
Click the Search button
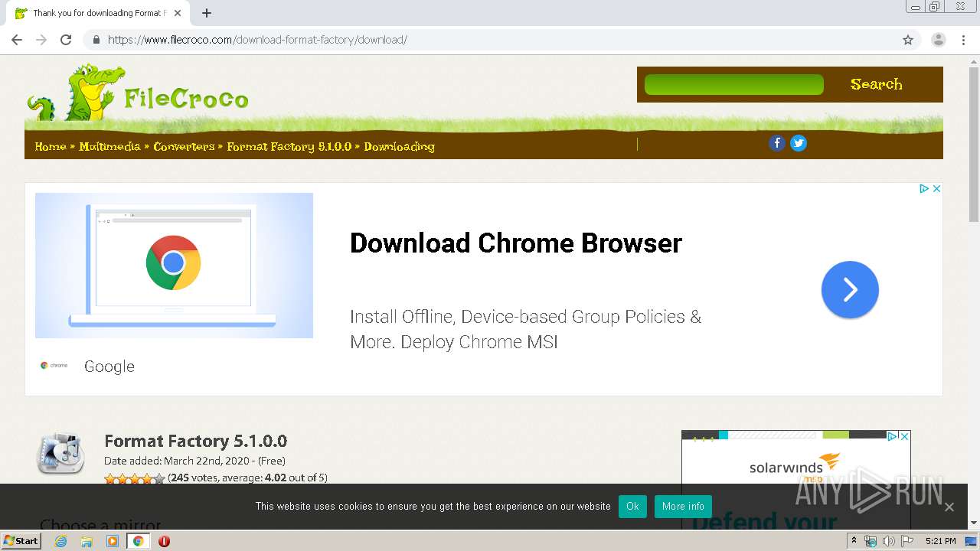click(877, 84)
